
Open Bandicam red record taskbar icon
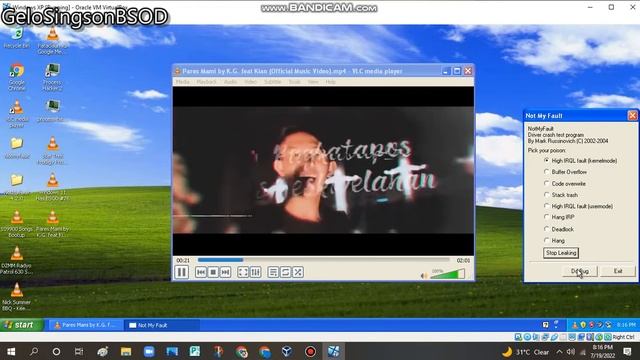[x=310, y=351]
